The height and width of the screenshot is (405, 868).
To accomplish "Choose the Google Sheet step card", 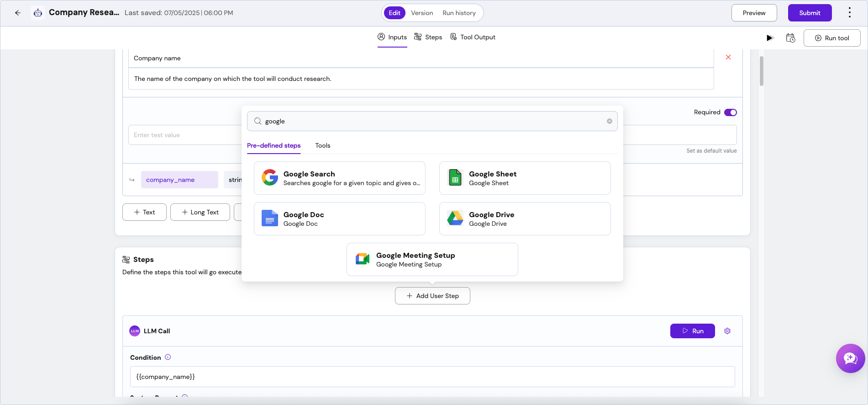I will pos(525,178).
